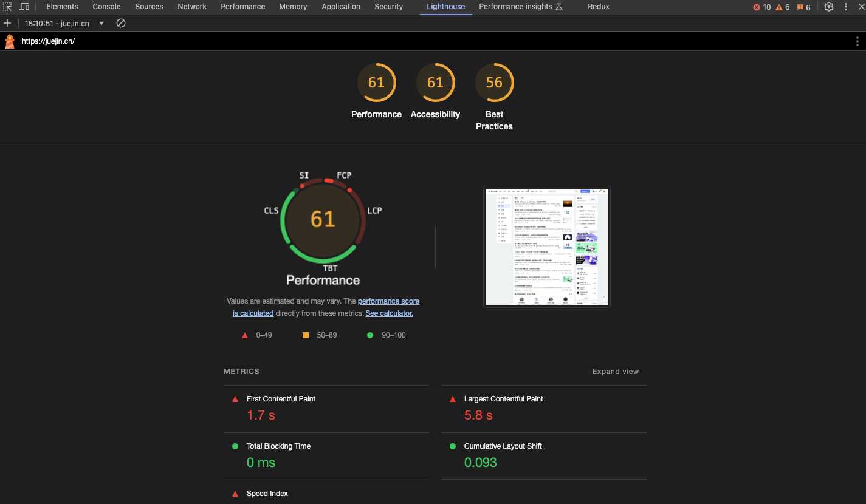Switch to the Network tab
This screenshot has width=866, height=504.
point(192,7)
